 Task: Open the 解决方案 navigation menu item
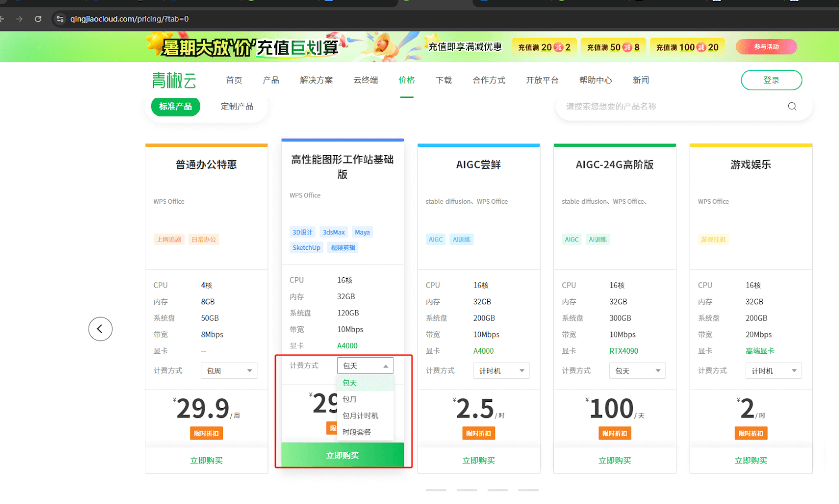pos(316,80)
